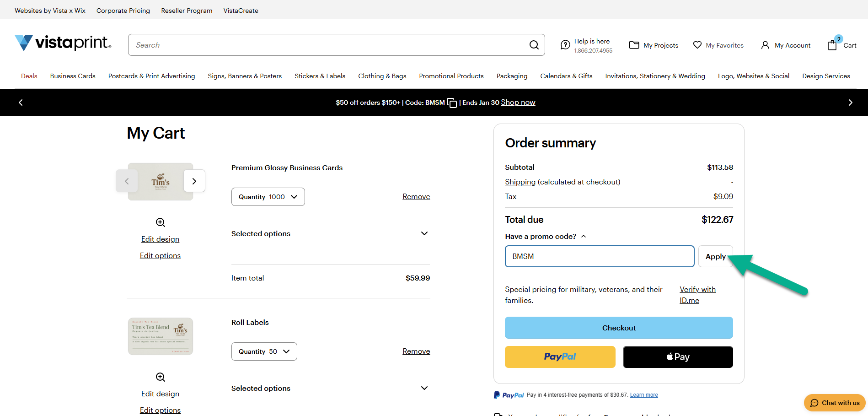Open Packaging menu
Screen dimensions: 868x416
(512, 76)
